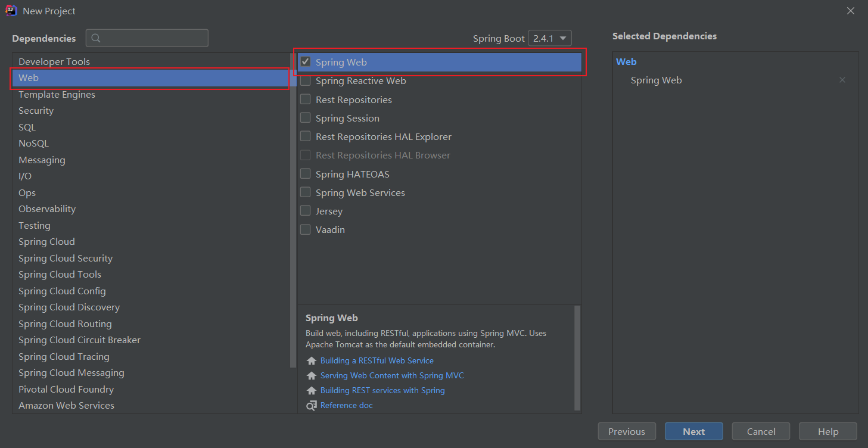Open Serving Web Content with Spring MVC link
This screenshot has width=868, height=448.
pos(392,376)
